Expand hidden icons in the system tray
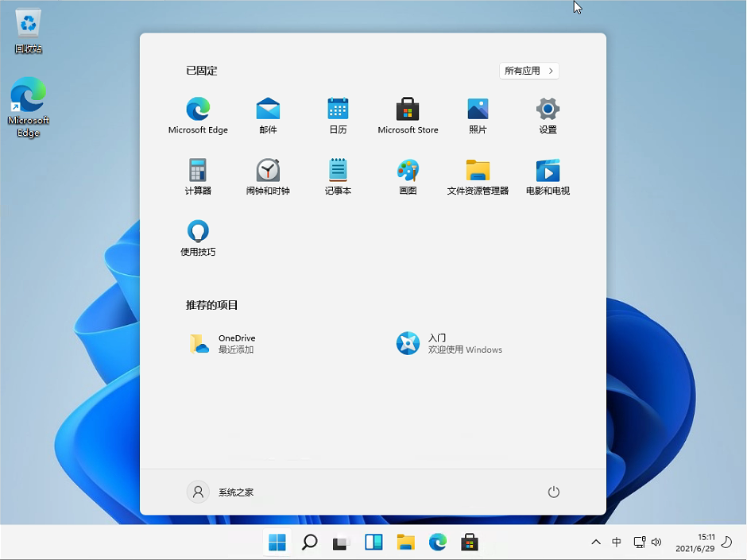This screenshot has height=560, width=747. (596, 542)
